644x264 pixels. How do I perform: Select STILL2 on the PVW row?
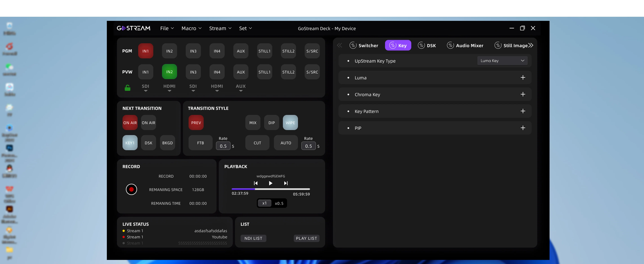point(288,72)
